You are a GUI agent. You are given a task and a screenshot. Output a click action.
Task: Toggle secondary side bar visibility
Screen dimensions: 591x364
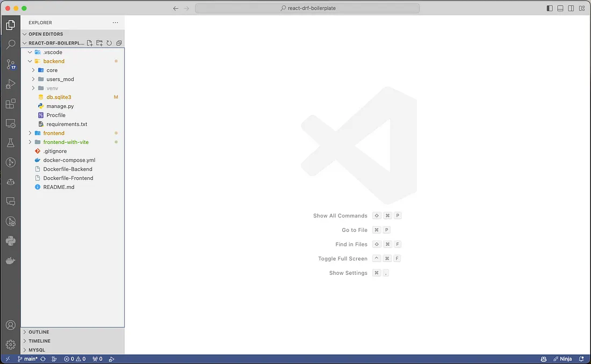pyautogui.click(x=571, y=8)
